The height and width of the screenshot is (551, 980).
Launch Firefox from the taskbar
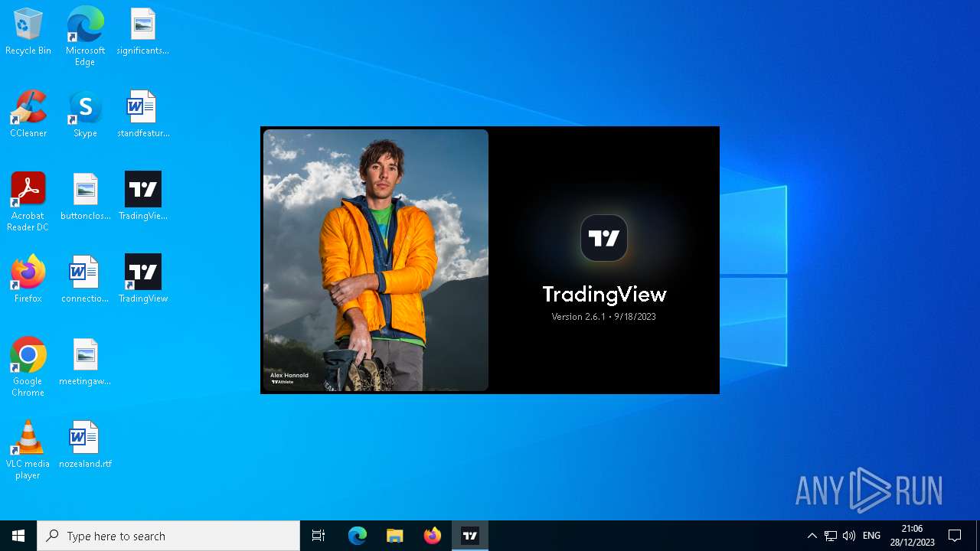pos(433,536)
